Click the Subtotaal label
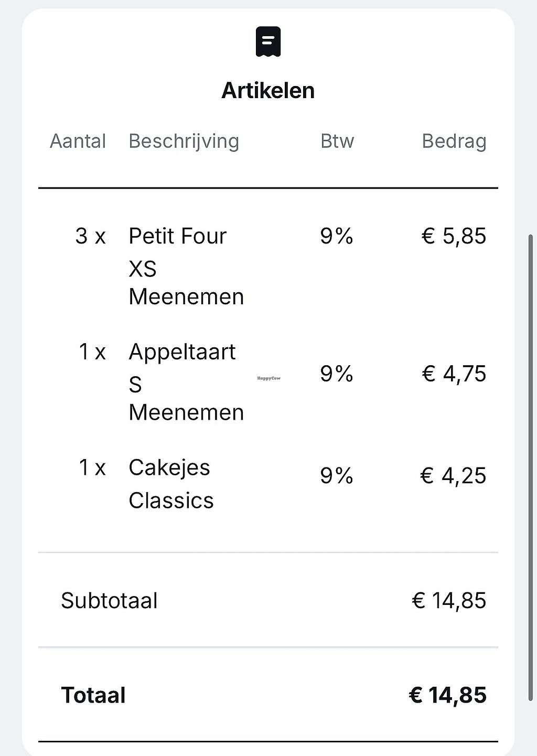Screen dimensions: 537x756 point(109,601)
